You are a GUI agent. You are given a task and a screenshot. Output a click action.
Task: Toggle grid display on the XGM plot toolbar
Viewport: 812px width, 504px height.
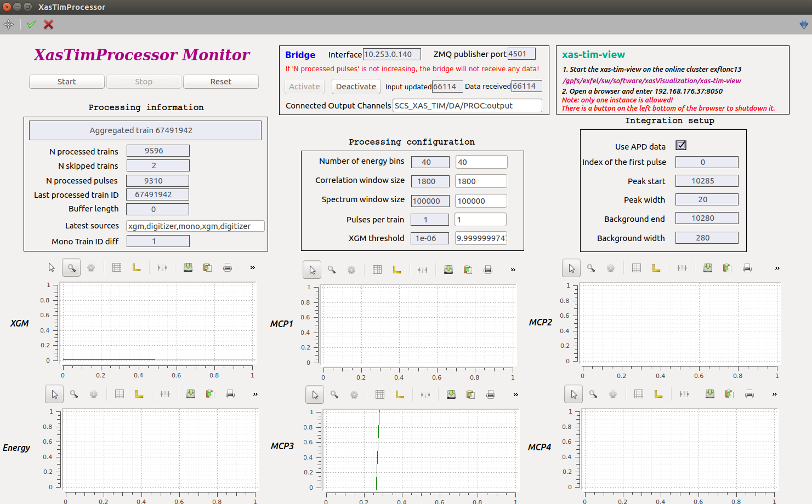coord(117,267)
